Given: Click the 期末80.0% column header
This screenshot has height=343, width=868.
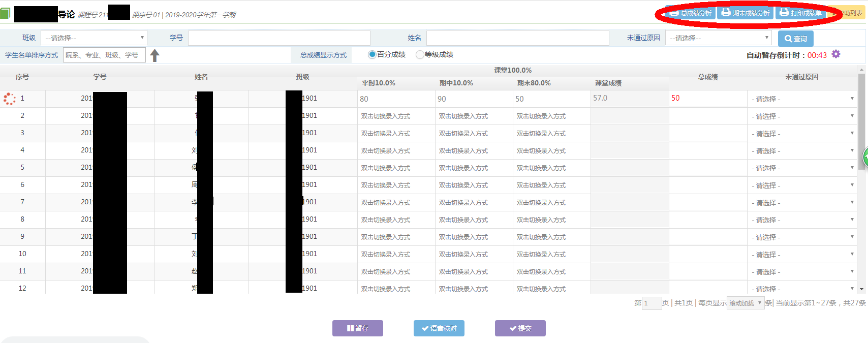Looking at the screenshot, I should [534, 83].
